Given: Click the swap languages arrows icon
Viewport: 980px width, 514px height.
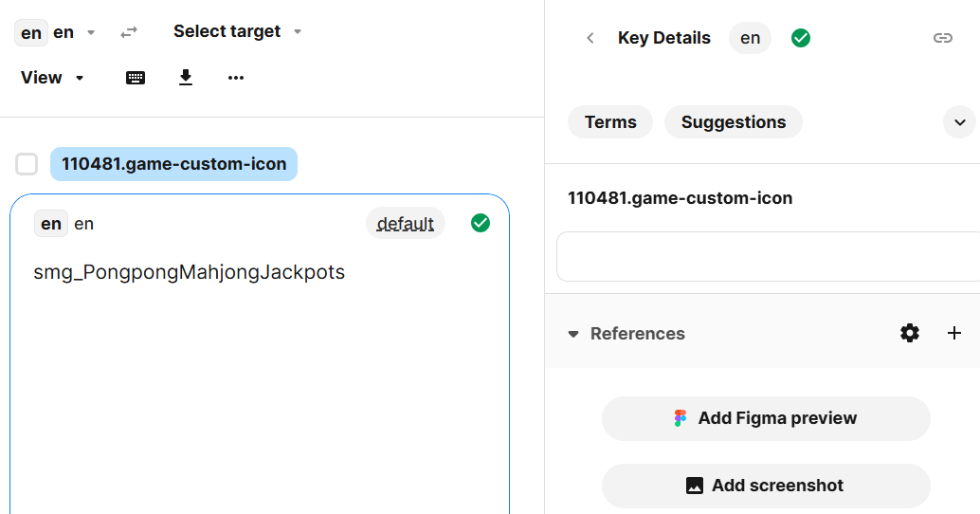Looking at the screenshot, I should (129, 32).
